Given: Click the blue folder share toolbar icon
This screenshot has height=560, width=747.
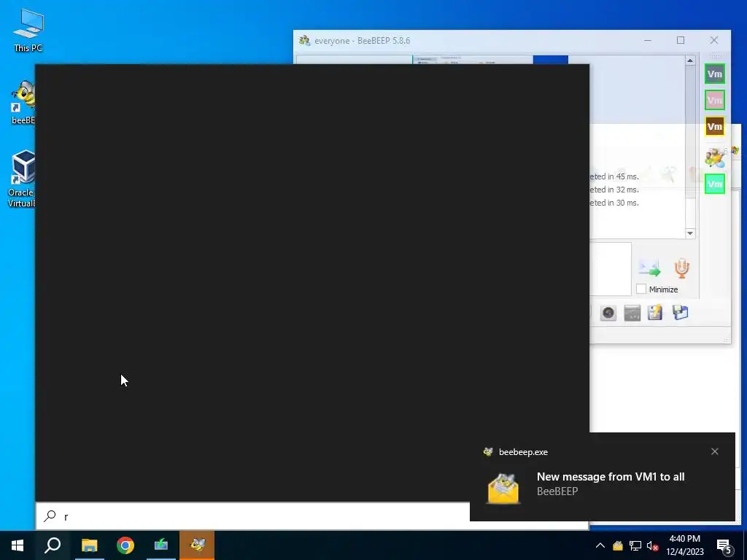Looking at the screenshot, I should (681, 313).
